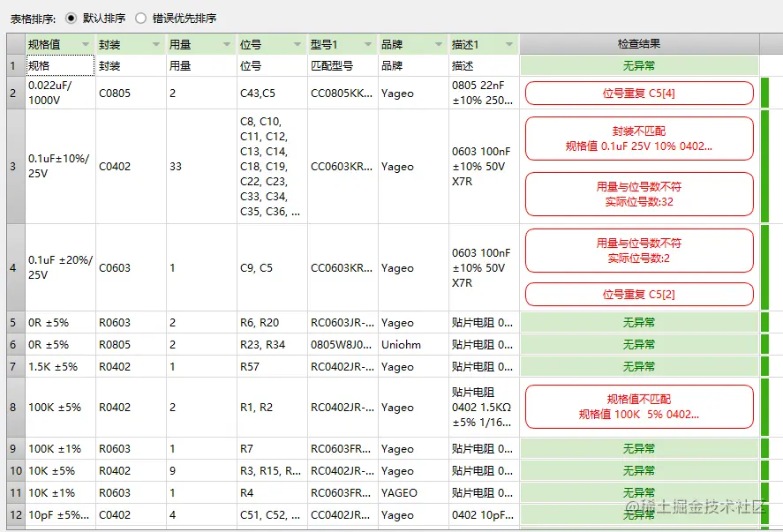Click the 无异常 result in row 9

(639, 449)
